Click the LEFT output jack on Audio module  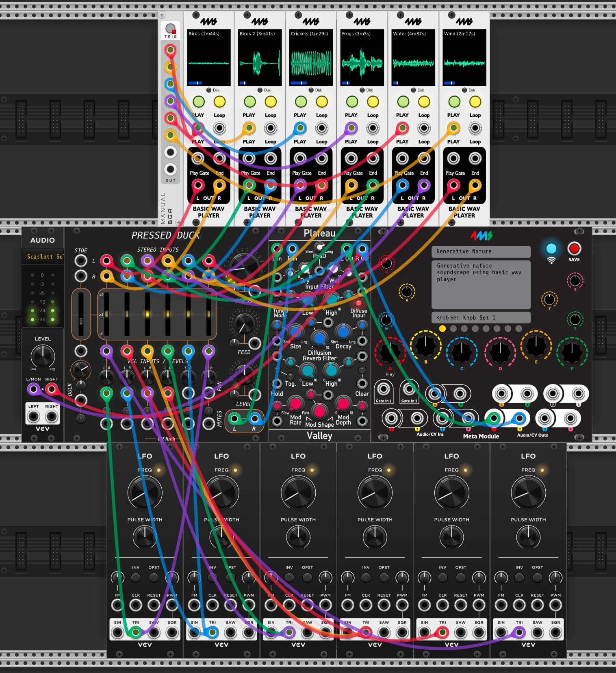[33, 417]
